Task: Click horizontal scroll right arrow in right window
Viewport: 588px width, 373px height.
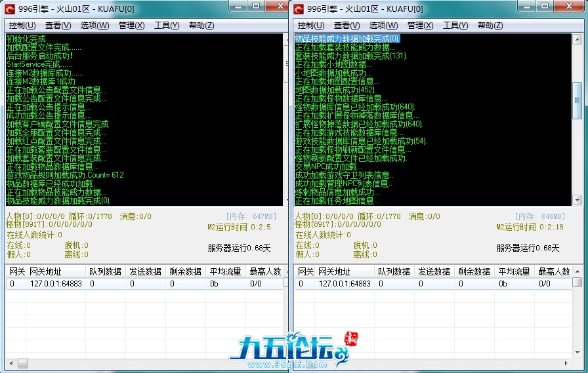Action: [x=566, y=363]
